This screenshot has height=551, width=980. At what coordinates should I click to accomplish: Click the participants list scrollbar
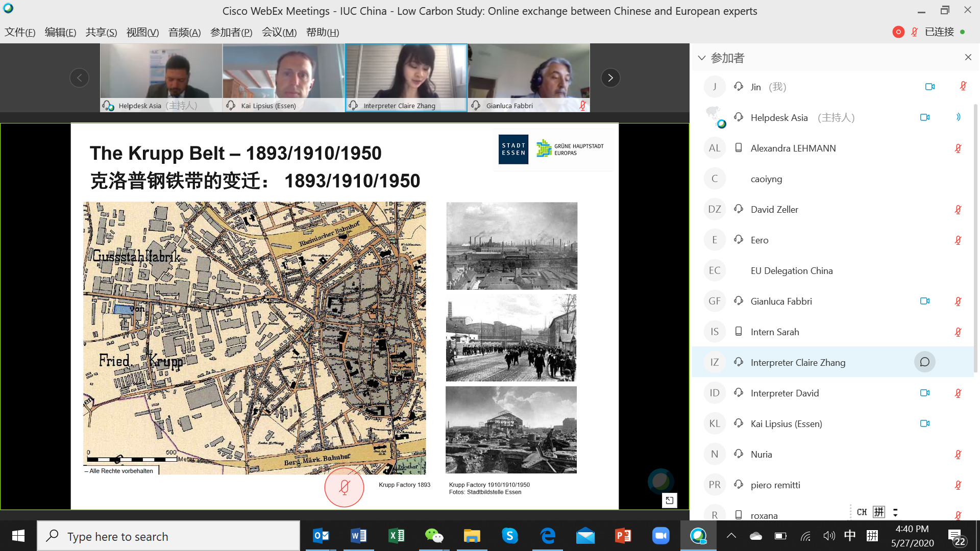pyautogui.click(x=975, y=237)
